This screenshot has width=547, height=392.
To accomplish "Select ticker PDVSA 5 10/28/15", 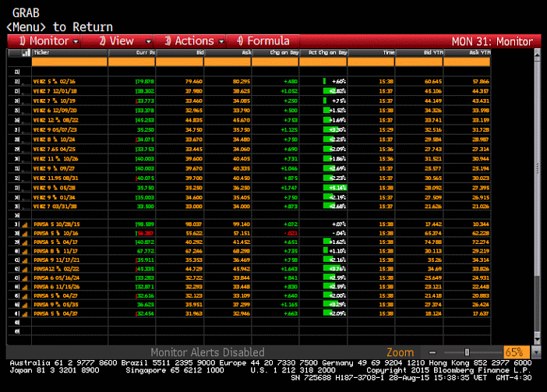I will 57,224.
